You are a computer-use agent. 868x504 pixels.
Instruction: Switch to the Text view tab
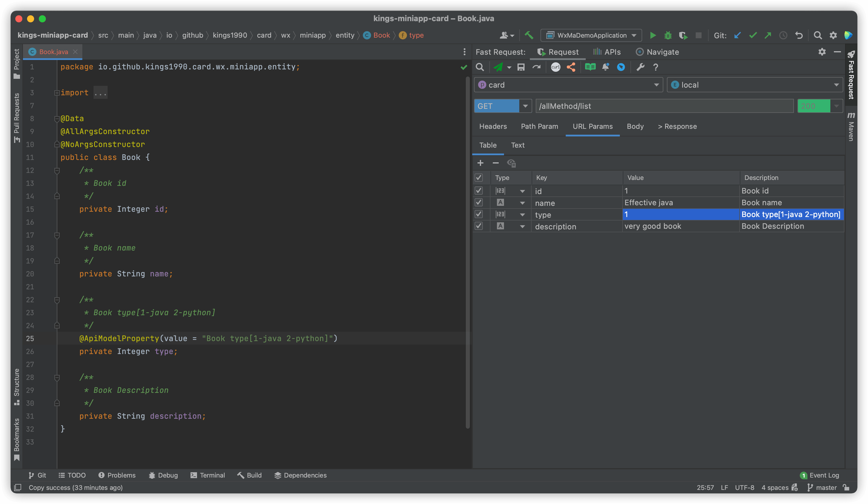[x=517, y=145]
